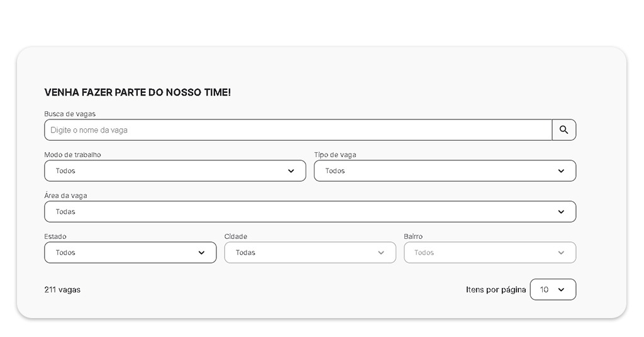Image resolution: width=644 pixels, height=337 pixels.
Task: Click the chevron arrow in Bairro selector
Action: pyautogui.click(x=561, y=253)
